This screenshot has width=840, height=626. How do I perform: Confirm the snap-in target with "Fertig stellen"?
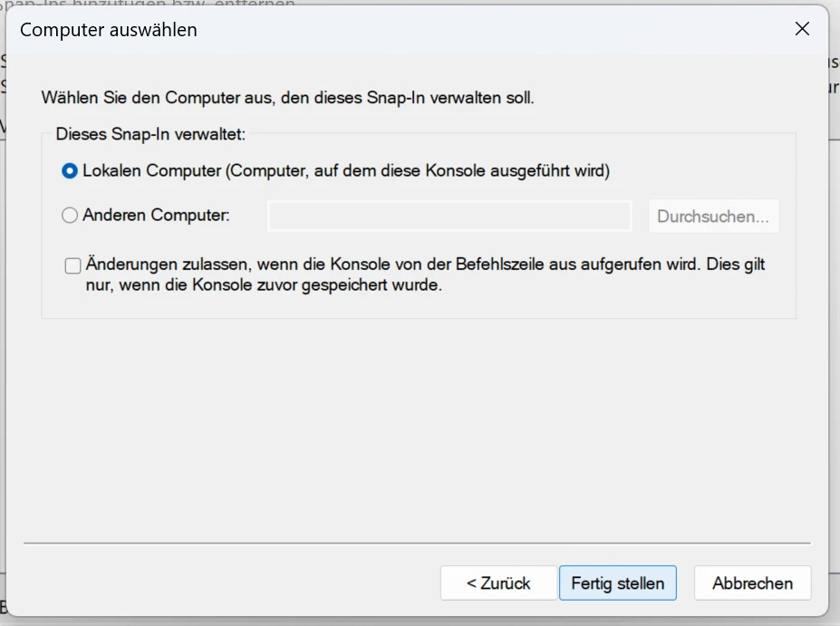coord(617,583)
